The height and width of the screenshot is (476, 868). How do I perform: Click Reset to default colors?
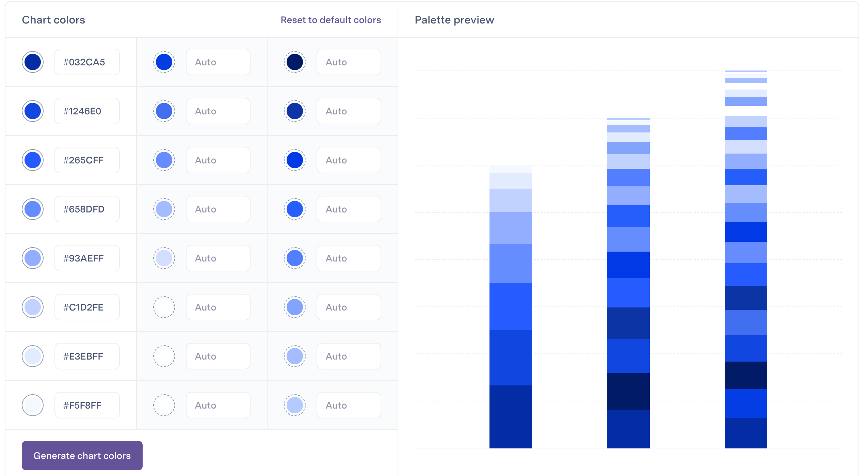click(x=331, y=20)
